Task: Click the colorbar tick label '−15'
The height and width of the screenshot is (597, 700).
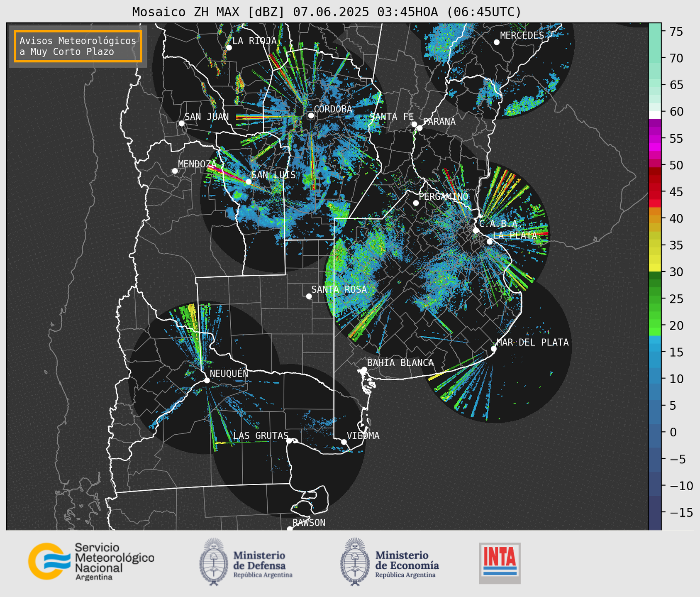Action: [x=681, y=512]
